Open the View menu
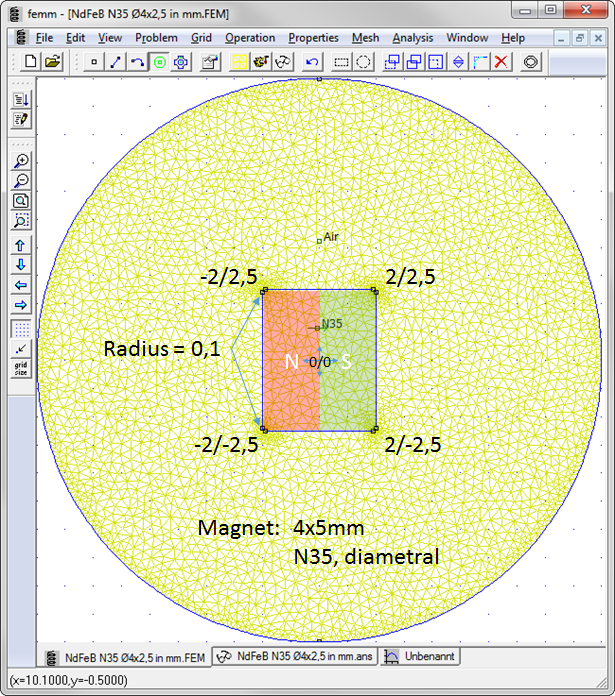This screenshot has width=615, height=696. [110, 38]
